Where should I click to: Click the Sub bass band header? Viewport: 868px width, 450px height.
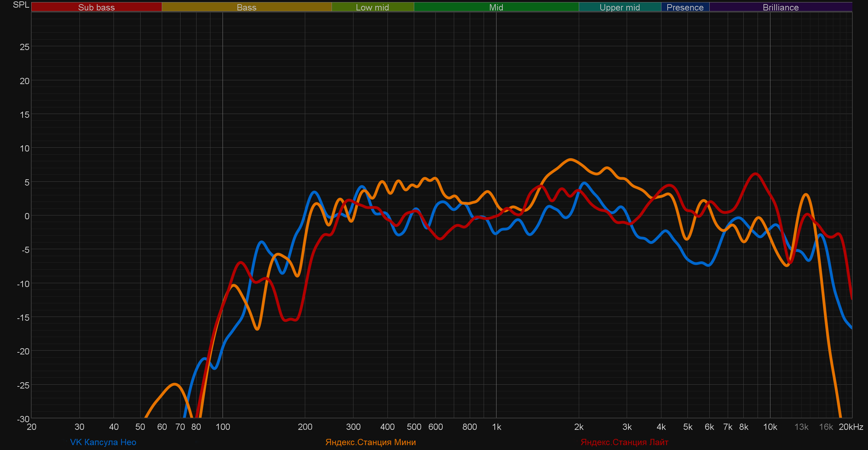click(96, 7)
